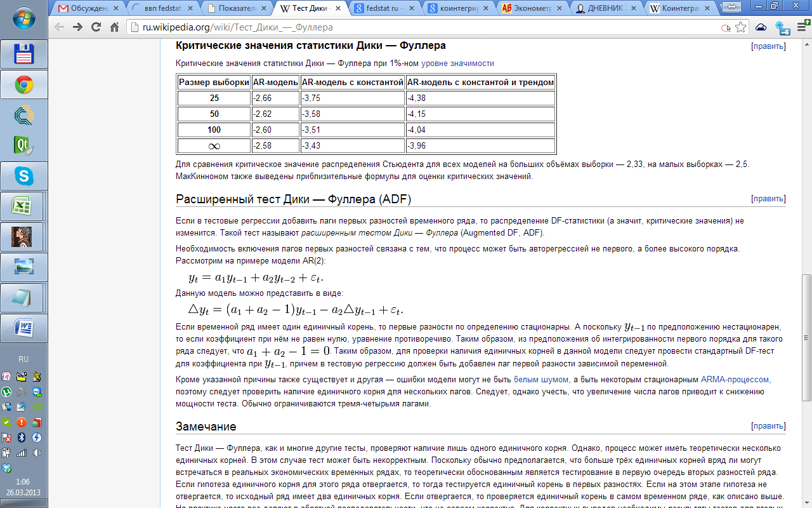Open the floppy disk save app in taskbar
812x508 pixels.
click(24, 55)
